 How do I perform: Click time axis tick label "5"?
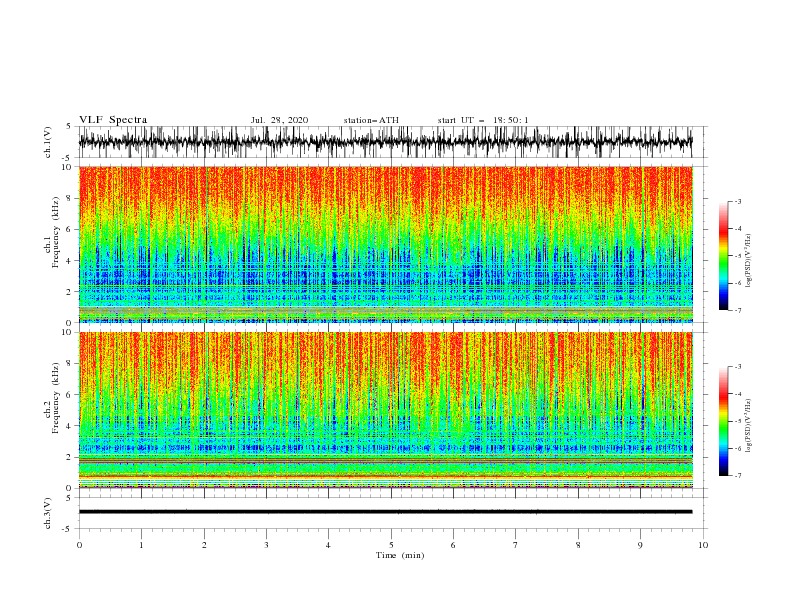(x=391, y=545)
